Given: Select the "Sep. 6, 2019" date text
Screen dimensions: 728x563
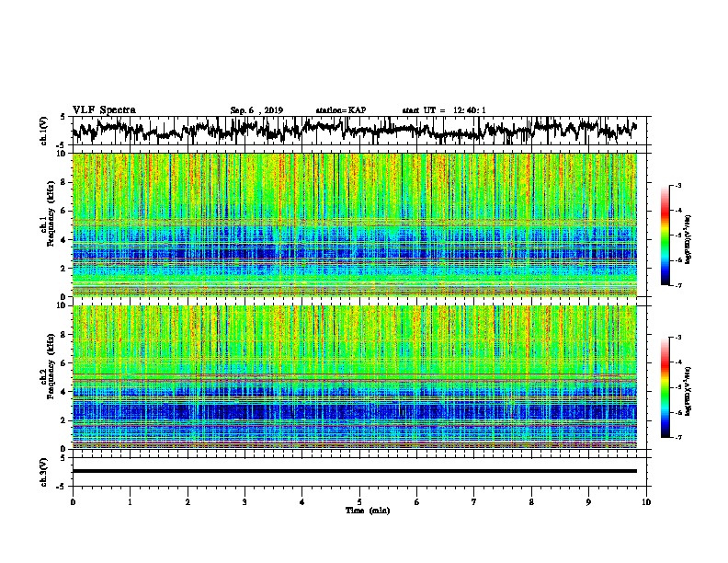Looking at the screenshot, I should coord(256,110).
